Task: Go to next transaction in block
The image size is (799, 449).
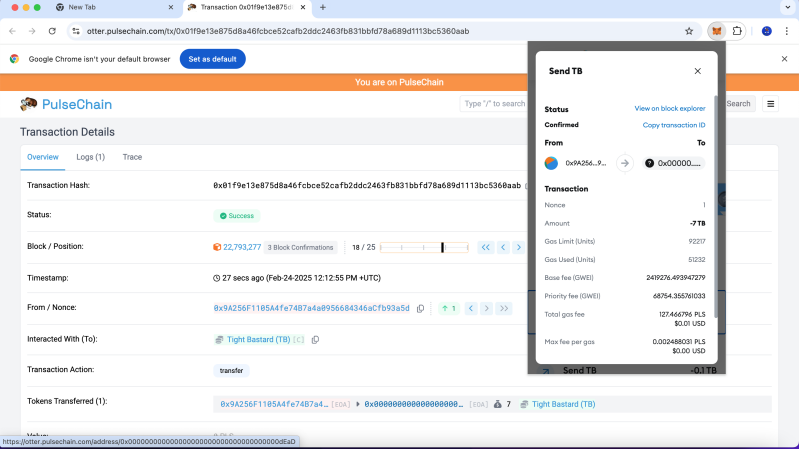Action: [x=519, y=247]
